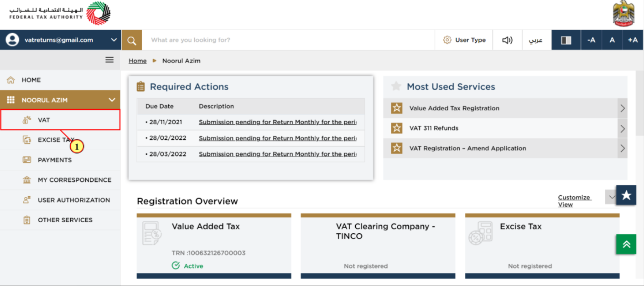The image size is (644, 286).
Task: Click the floating favorites star button
Action: point(626,195)
